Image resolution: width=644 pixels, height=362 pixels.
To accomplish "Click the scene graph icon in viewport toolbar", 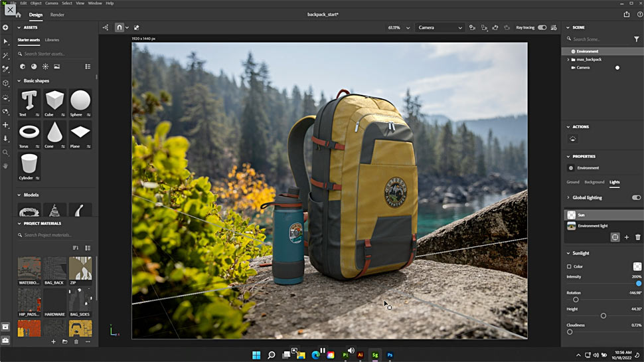I will click(x=106, y=27).
